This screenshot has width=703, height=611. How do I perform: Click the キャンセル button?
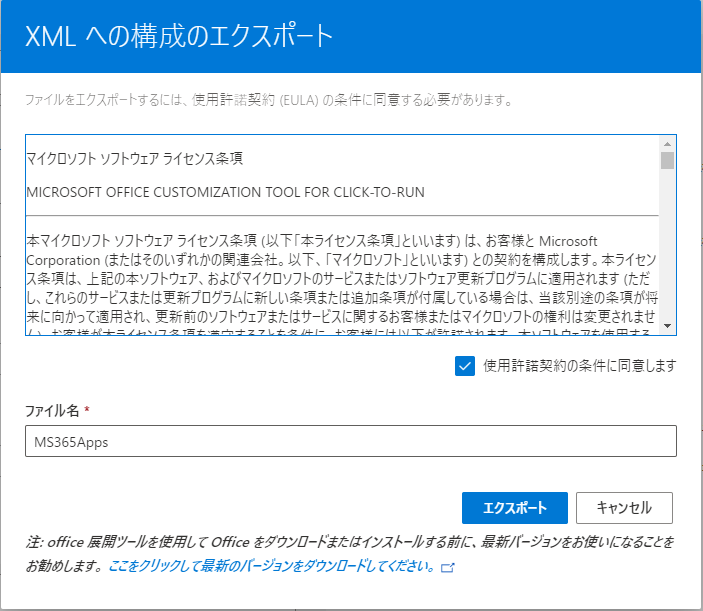point(624,508)
